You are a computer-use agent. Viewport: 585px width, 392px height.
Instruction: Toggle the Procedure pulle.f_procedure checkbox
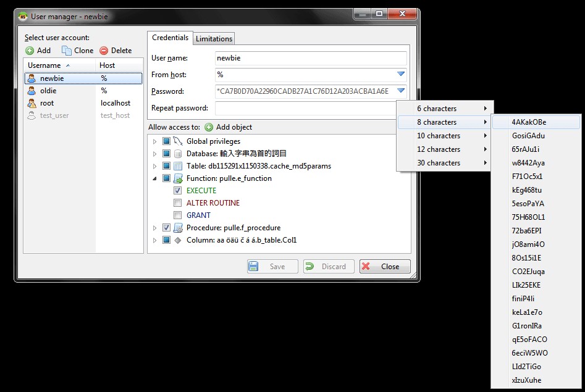point(166,227)
